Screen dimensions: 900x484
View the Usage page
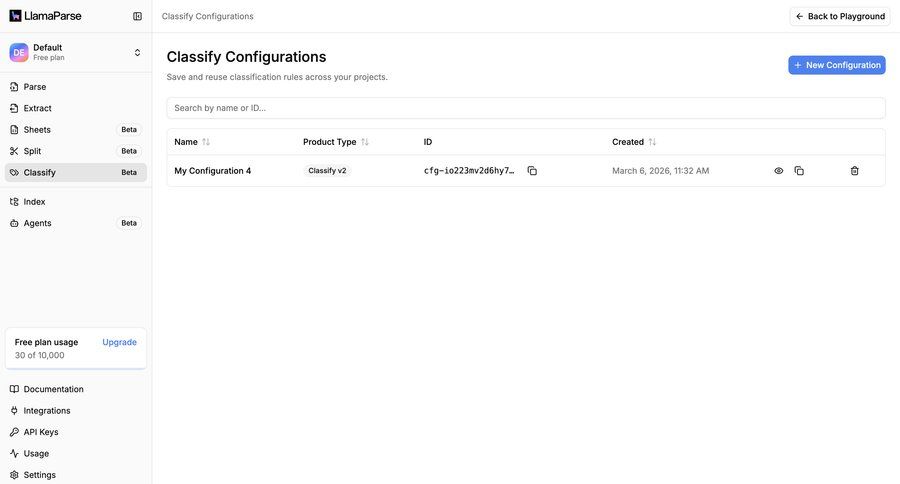point(76,454)
